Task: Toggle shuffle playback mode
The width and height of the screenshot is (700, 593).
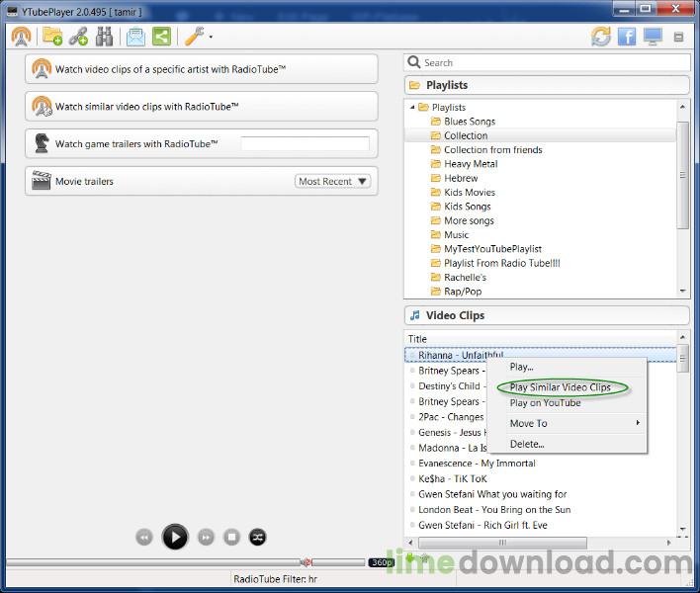Action: [257, 537]
